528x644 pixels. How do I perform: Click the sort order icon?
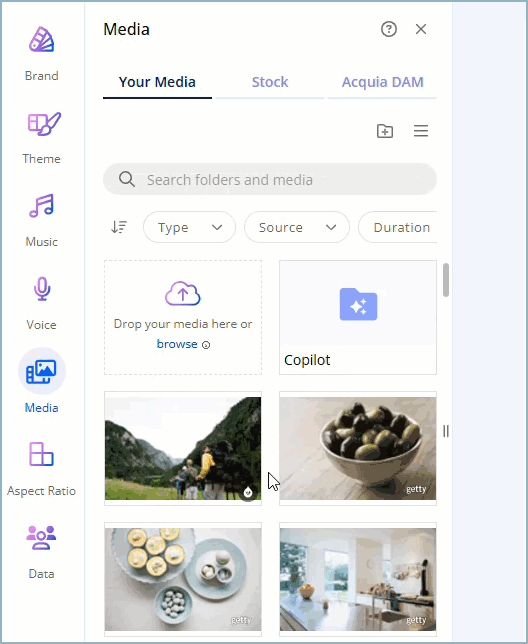tap(119, 227)
